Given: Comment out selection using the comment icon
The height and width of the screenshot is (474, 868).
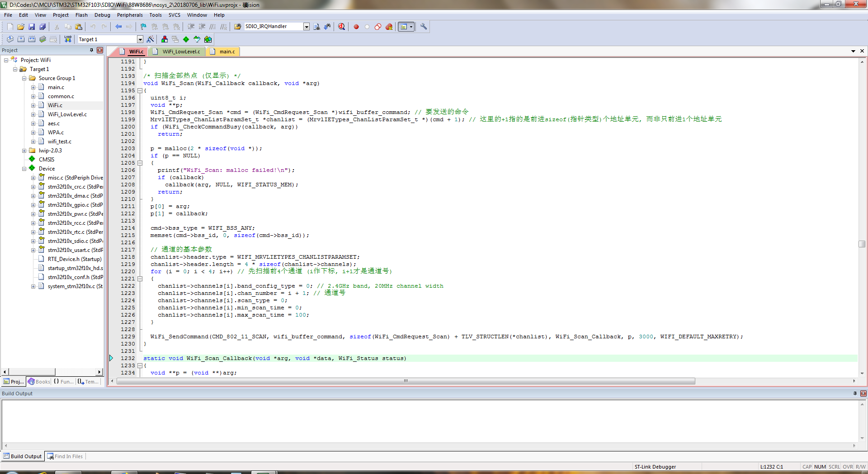Looking at the screenshot, I should (212, 27).
